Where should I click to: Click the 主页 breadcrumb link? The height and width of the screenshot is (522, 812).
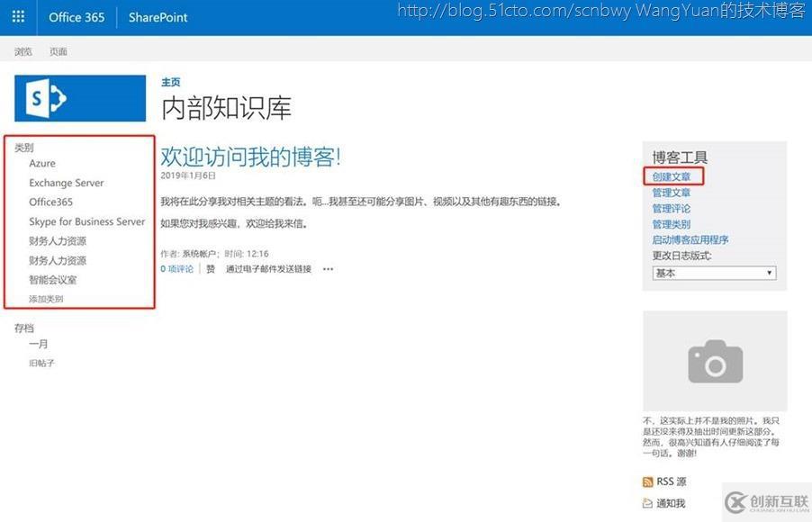pyautogui.click(x=171, y=82)
